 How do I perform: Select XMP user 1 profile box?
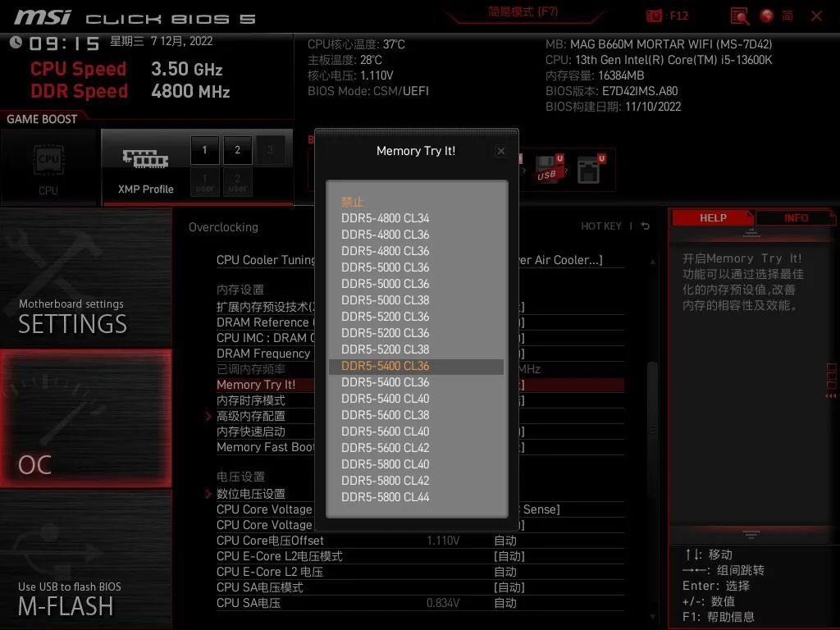pyautogui.click(x=204, y=182)
